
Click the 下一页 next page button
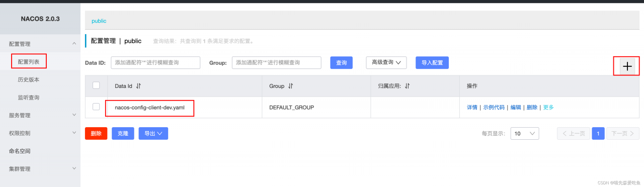coord(623,133)
